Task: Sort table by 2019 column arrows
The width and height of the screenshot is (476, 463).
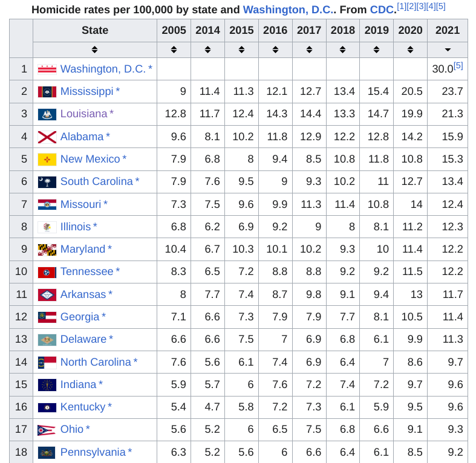Action: point(376,50)
